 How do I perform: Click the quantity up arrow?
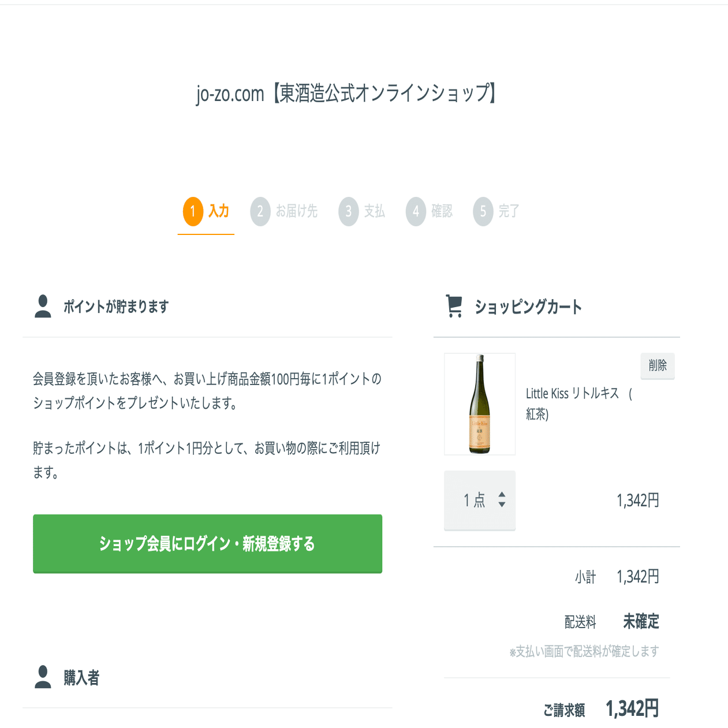coord(500,495)
